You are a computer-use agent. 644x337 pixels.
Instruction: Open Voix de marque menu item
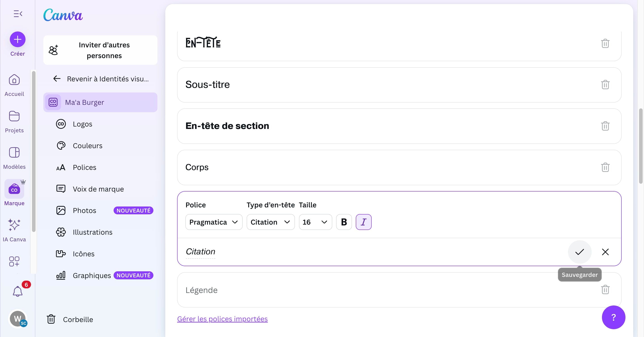pos(98,189)
